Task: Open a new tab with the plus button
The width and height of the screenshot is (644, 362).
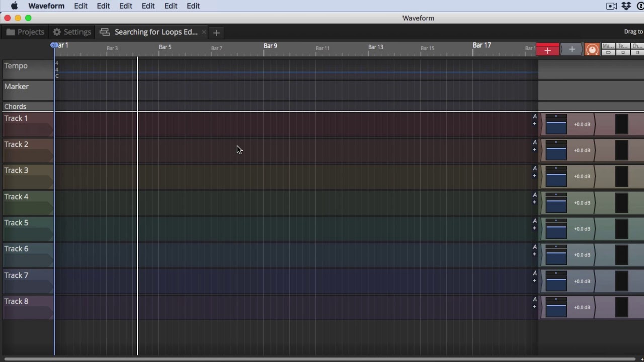Action: click(x=216, y=32)
